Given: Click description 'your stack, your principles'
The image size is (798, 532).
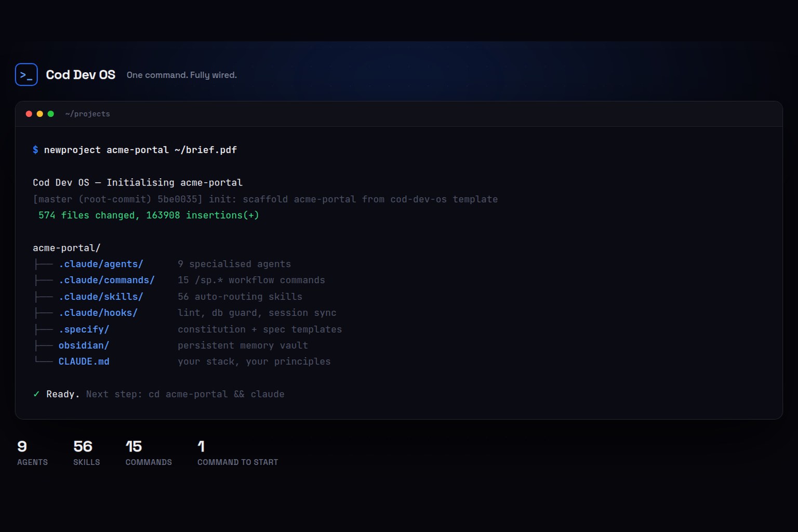Looking at the screenshot, I should 254,362.
